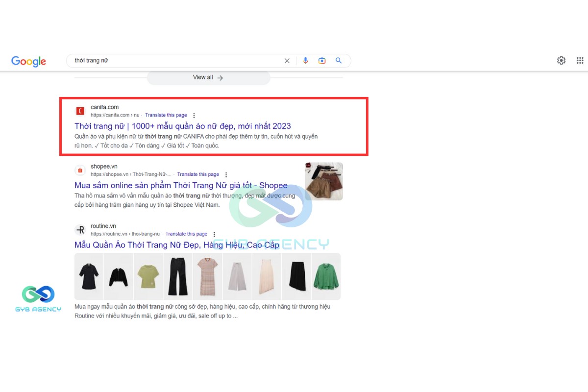Open Routine black flared pants thumbnail
Viewport: 588px width, 392px height.
[x=177, y=276]
